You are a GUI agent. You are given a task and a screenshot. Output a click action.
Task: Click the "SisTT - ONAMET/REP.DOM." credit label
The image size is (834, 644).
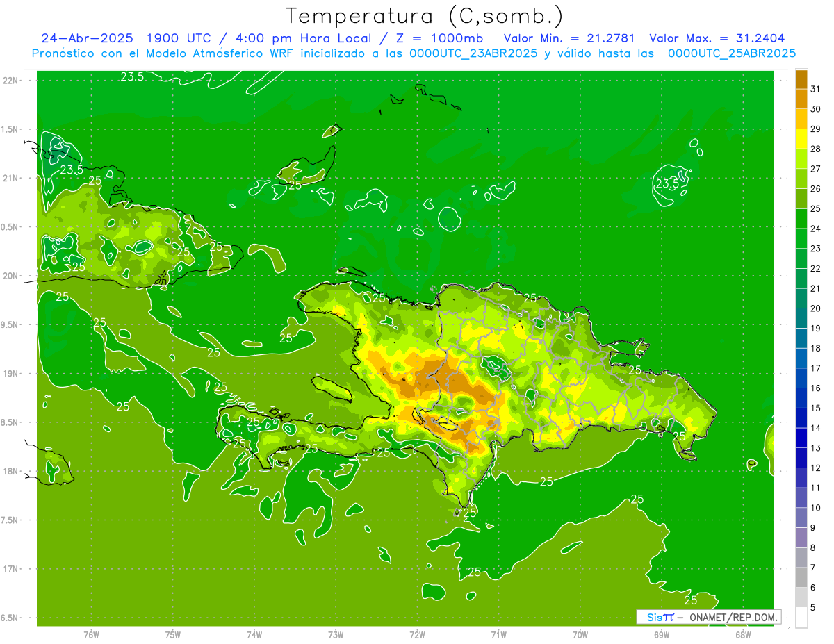pos(709,617)
